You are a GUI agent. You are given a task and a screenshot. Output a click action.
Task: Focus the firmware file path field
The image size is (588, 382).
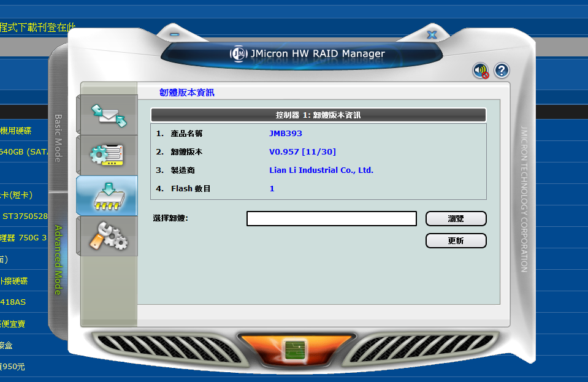pyautogui.click(x=332, y=218)
